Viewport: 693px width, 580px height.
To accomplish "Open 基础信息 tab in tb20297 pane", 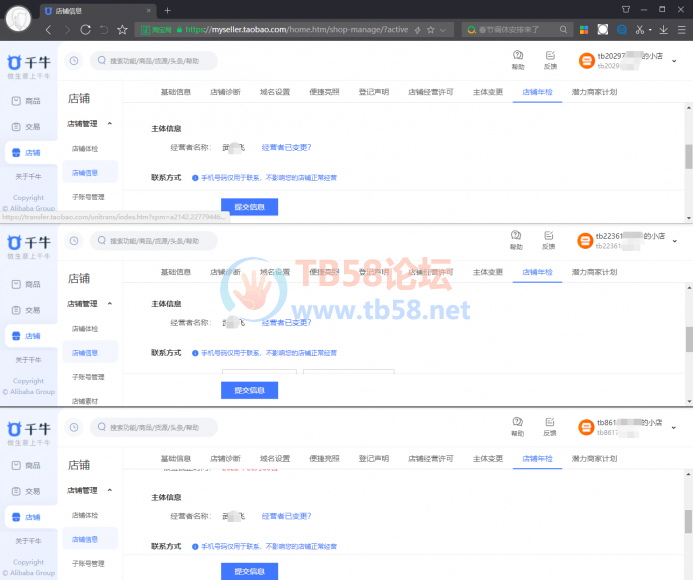I will pos(176,92).
